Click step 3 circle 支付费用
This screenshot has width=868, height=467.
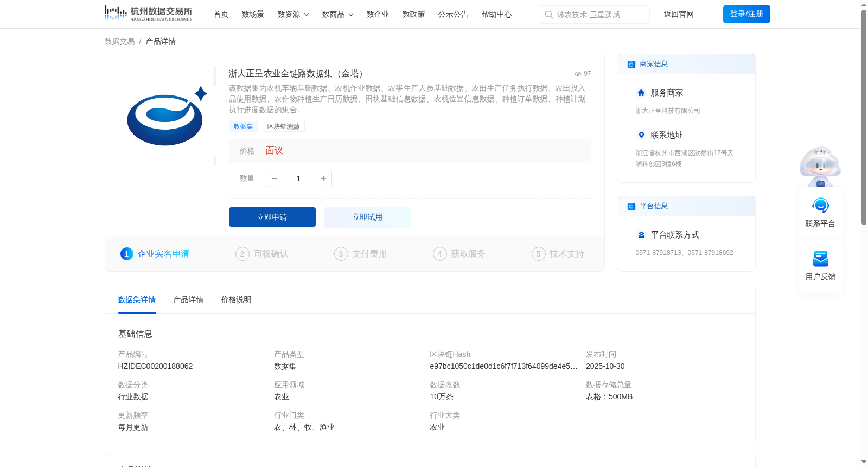341,254
